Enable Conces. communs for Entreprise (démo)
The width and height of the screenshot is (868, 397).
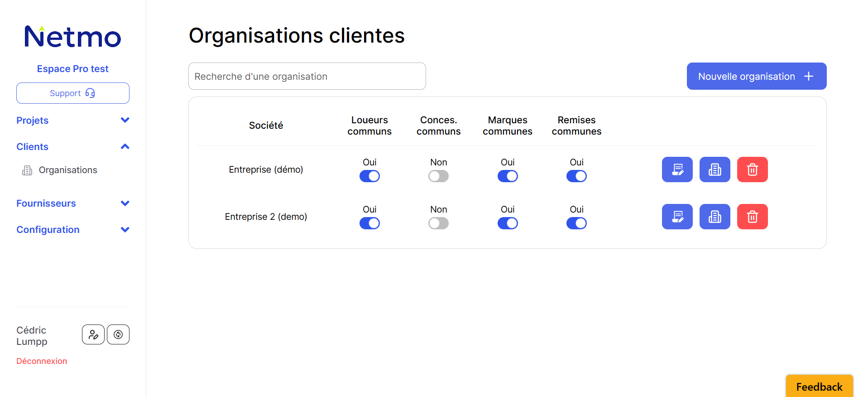(x=438, y=176)
